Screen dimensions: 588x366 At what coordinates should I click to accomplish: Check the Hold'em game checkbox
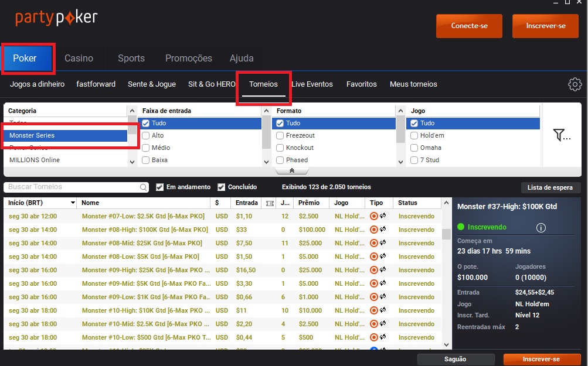[x=414, y=136]
